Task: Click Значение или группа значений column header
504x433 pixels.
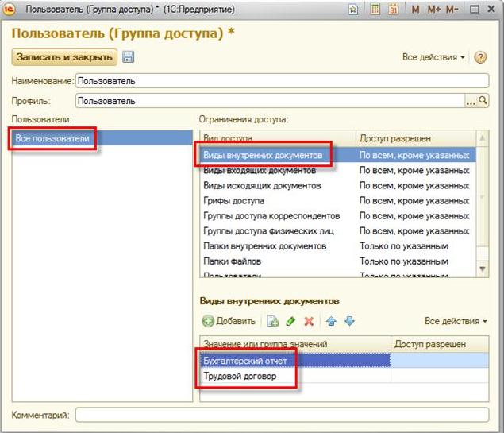Action: (295, 344)
